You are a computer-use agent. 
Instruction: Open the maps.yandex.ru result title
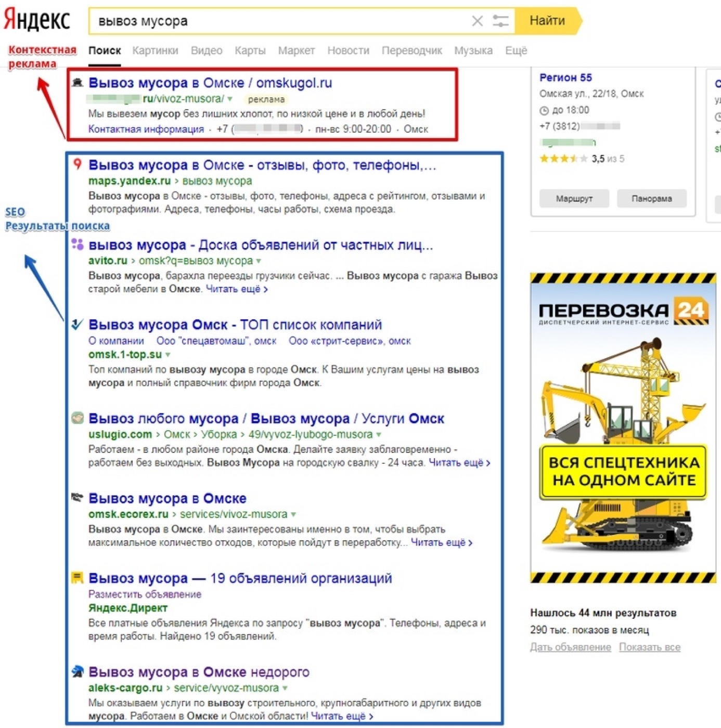(262, 165)
